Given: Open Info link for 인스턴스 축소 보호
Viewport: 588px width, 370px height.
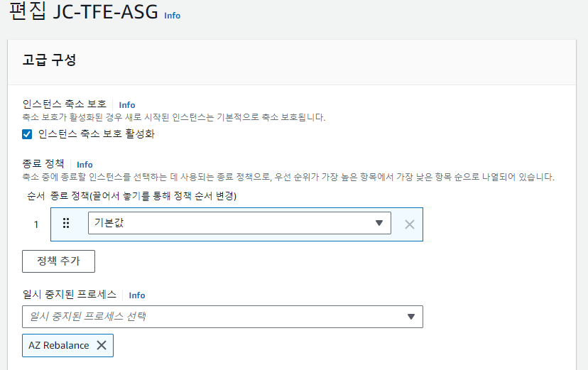Looking at the screenshot, I should point(127,105).
